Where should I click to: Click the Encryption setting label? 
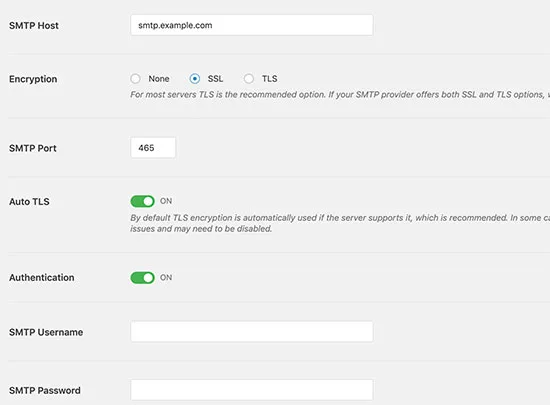click(33, 79)
